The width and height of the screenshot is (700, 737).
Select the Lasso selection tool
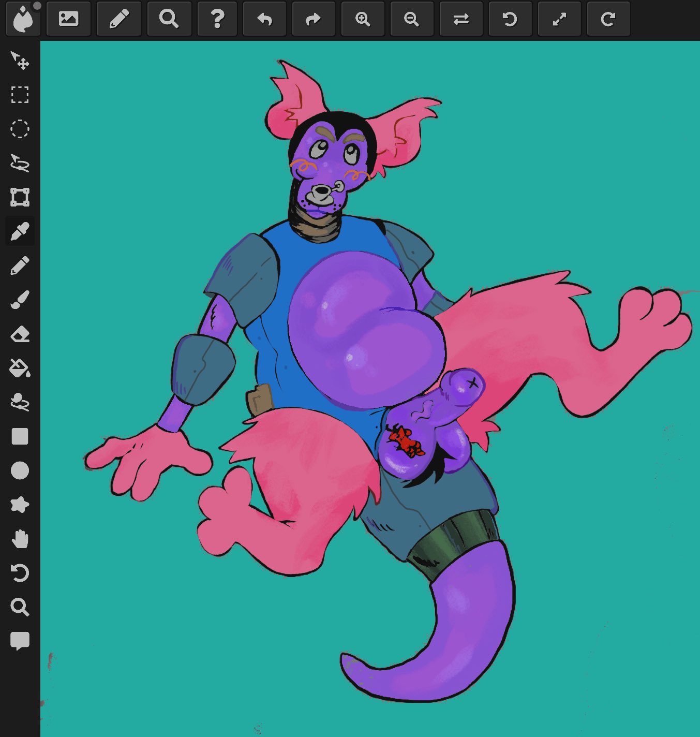click(20, 163)
